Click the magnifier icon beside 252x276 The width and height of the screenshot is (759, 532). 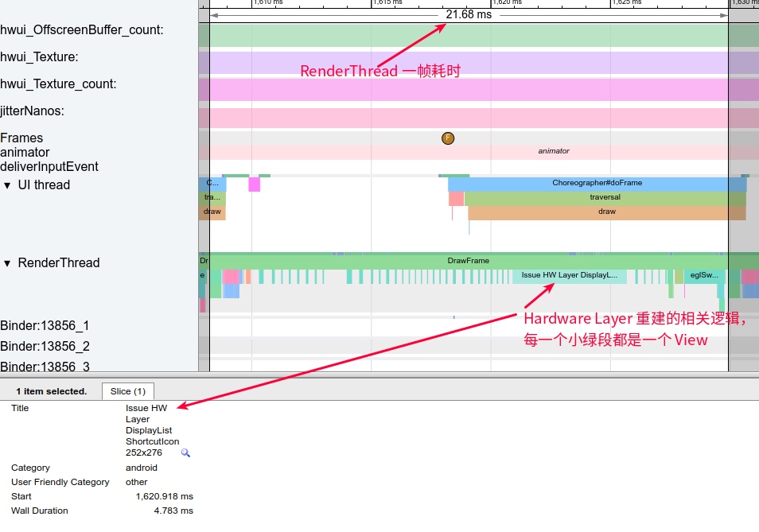click(185, 452)
